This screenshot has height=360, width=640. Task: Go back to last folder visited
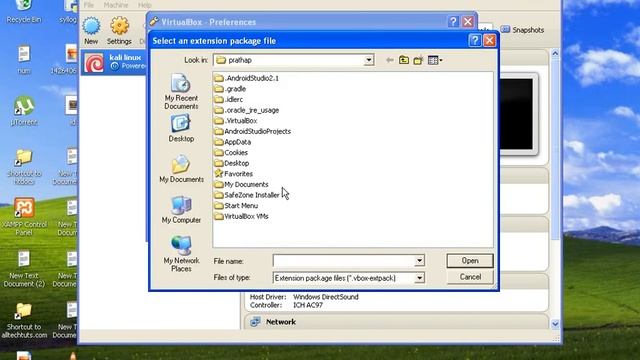pyautogui.click(x=389, y=60)
